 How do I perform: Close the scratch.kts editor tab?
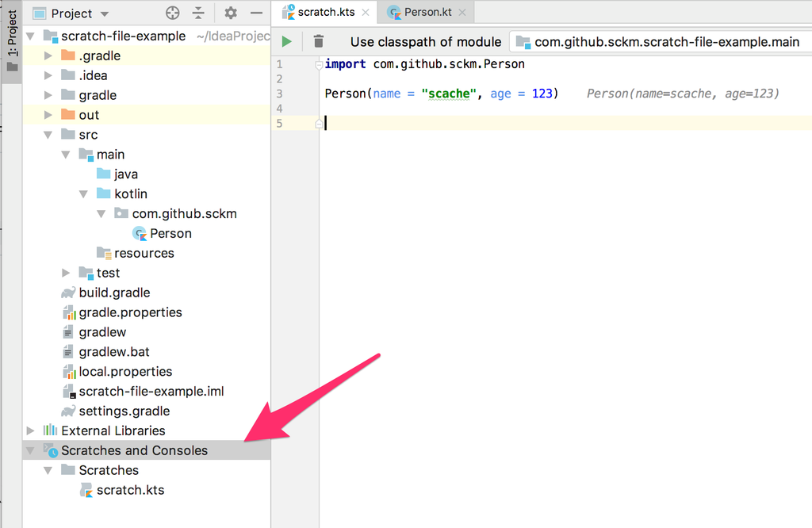[x=366, y=13]
